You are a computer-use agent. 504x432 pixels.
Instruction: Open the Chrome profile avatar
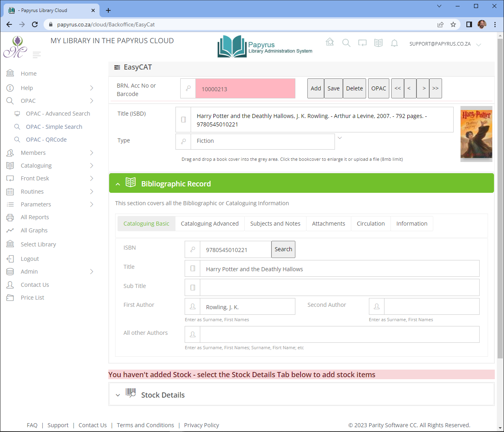point(482,24)
